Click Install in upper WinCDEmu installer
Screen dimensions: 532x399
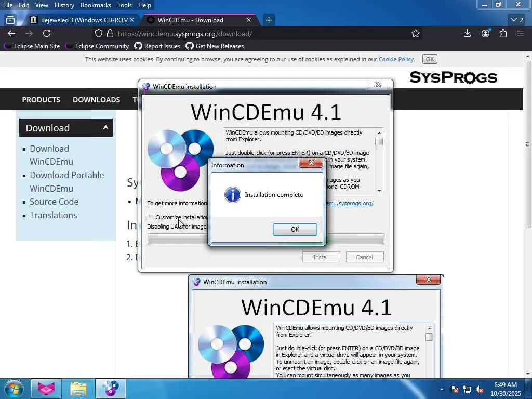[321, 257]
